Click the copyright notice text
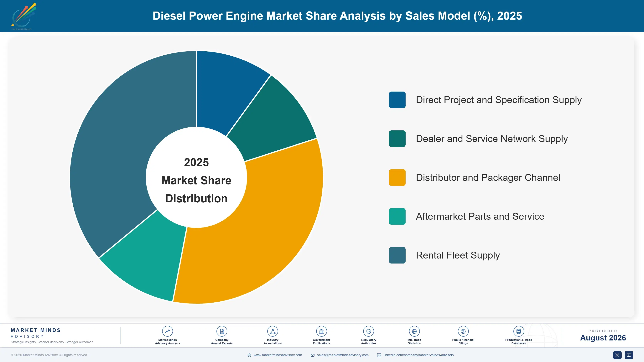The image size is (644, 362). pos(49,355)
